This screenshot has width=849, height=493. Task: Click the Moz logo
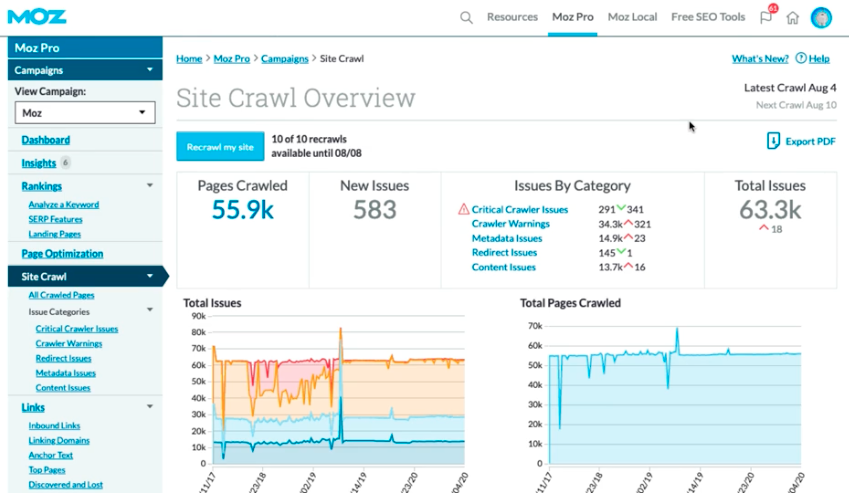tap(37, 17)
